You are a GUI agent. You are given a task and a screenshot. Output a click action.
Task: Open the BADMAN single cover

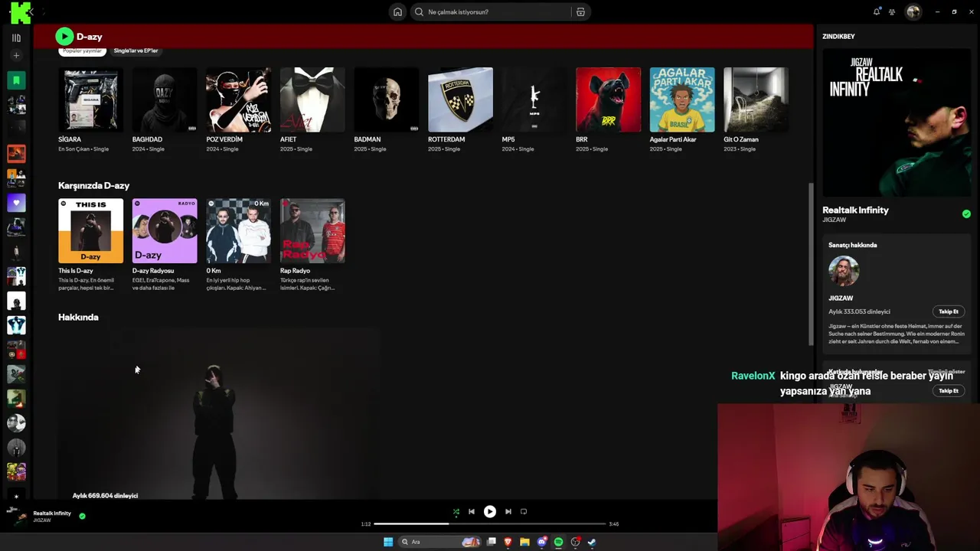387,99
